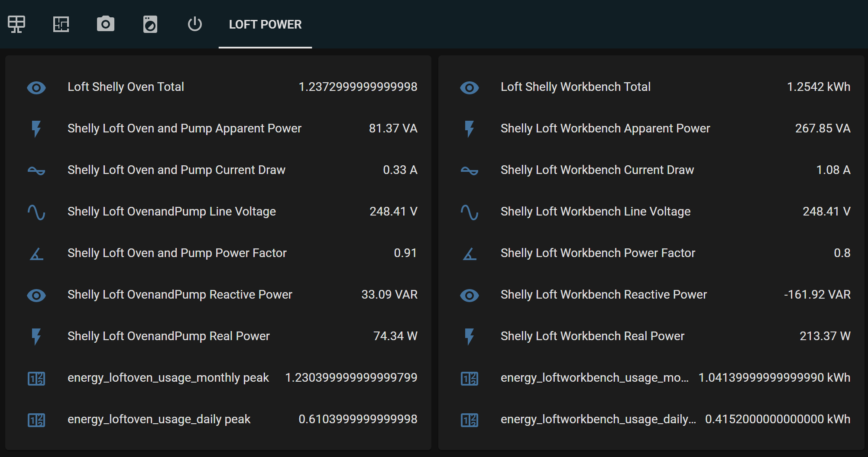Screen dimensions: 868x457
Task: Open energy_loftworkbench_usage_mo… entity
Action: click(x=595, y=378)
